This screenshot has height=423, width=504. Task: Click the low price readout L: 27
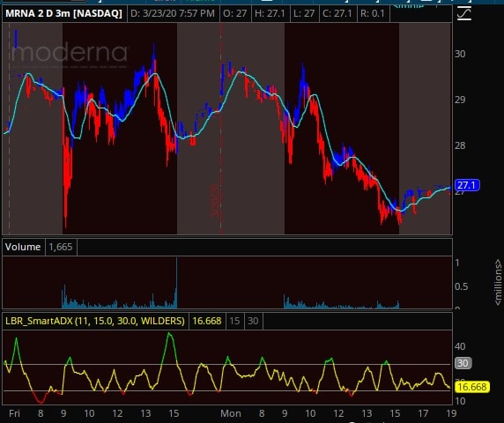[x=304, y=13]
